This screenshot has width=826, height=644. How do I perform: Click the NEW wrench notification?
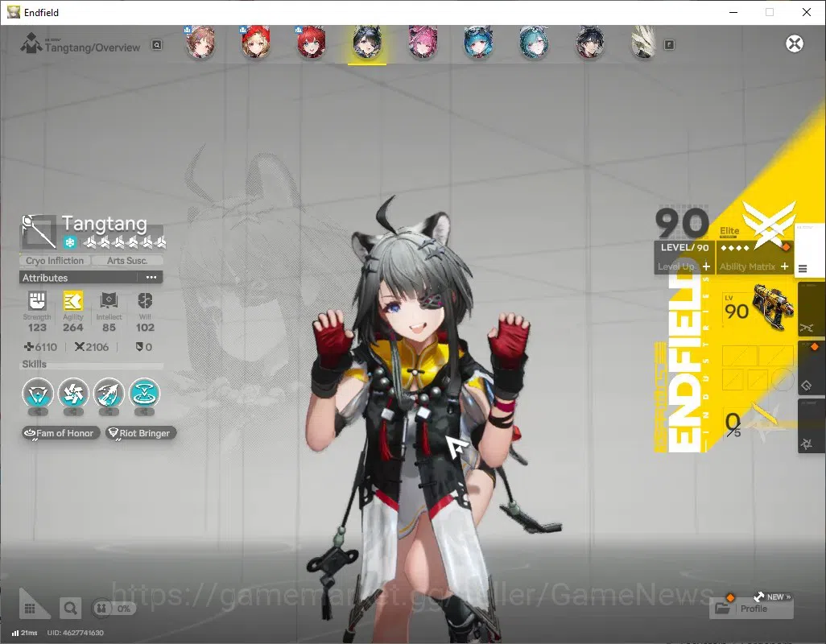pos(772,597)
